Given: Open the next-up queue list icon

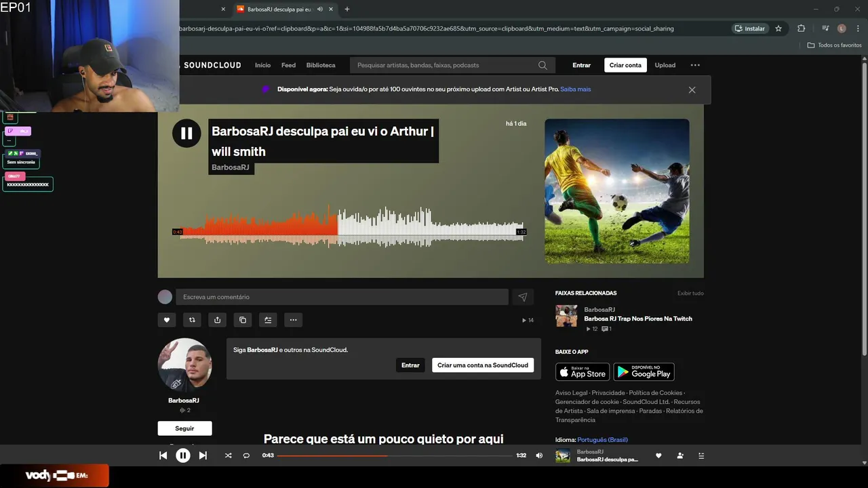Looking at the screenshot, I should tap(701, 455).
